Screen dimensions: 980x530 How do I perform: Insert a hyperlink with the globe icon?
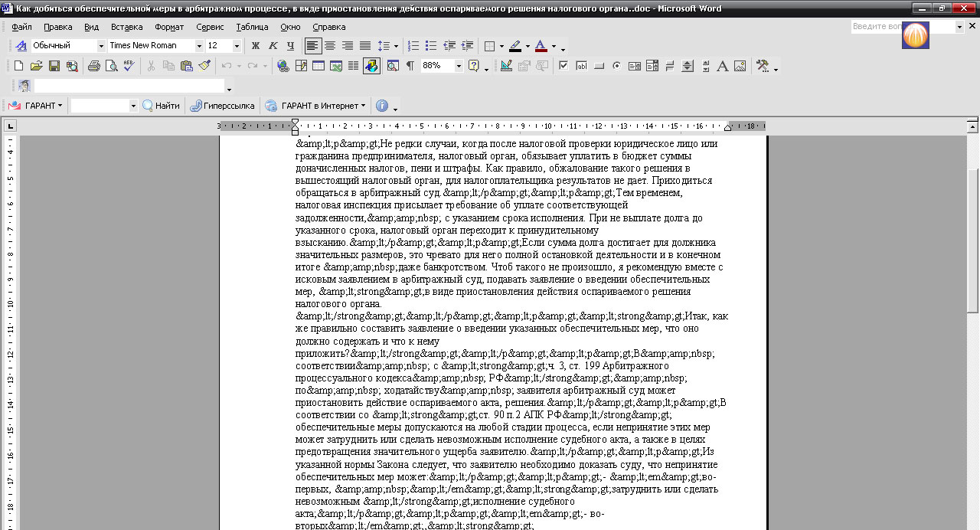tap(283, 66)
